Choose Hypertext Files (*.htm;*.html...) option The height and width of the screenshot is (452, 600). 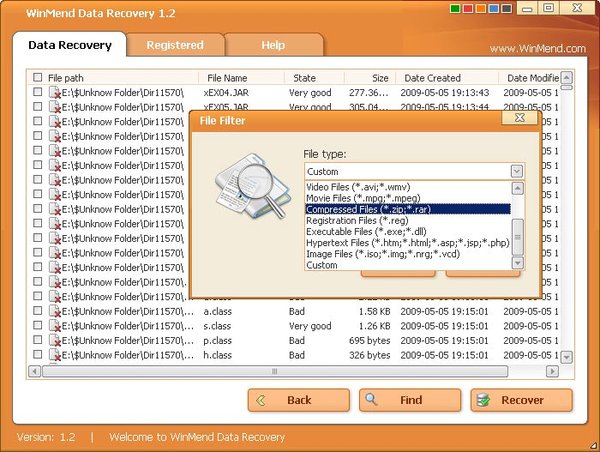(x=408, y=242)
